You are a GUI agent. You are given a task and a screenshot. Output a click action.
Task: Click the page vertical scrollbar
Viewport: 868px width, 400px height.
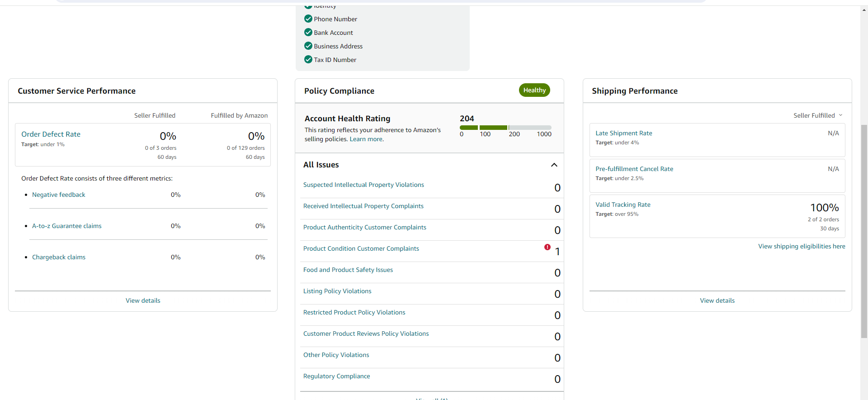click(864, 231)
